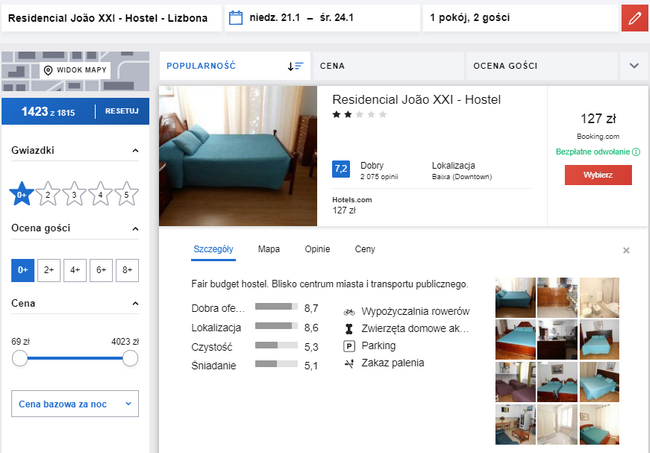Click the no smoking amenity icon
Image resolution: width=650 pixels, height=453 pixels.
tap(349, 362)
